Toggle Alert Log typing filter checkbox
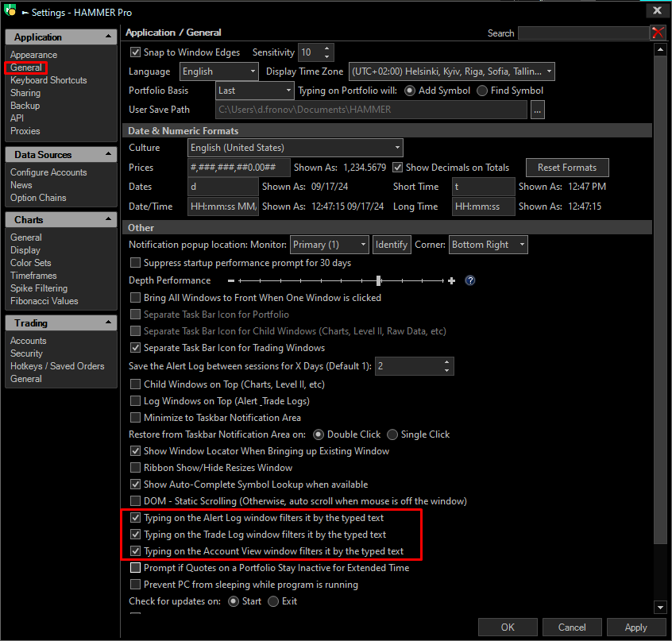The height and width of the screenshot is (641, 672). click(x=135, y=518)
